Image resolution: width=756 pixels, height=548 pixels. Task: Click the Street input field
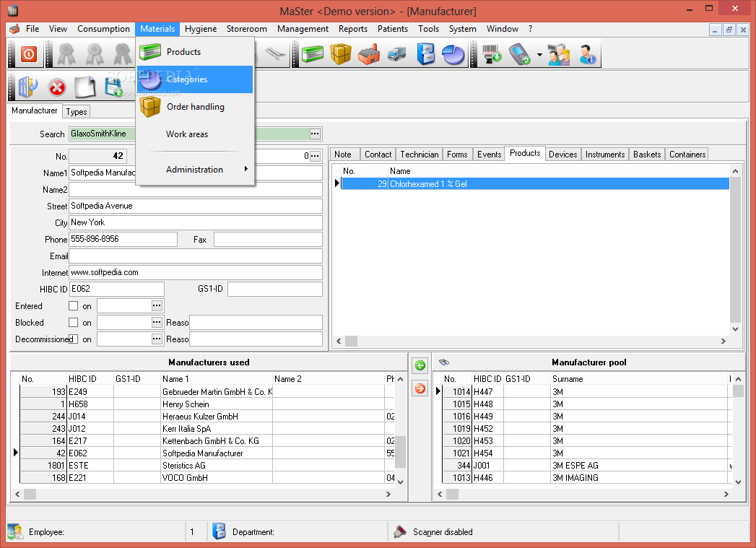click(x=196, y=206)
